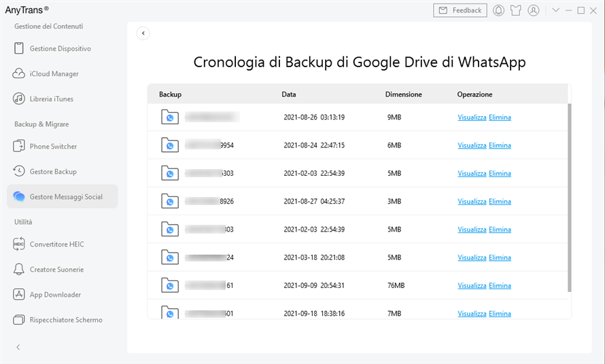This screenshot has width=605, height=364.
Task: Click the Operazione column header
Action: 474,94
